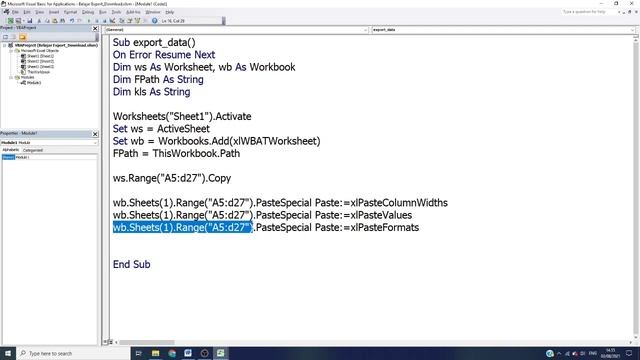Click the 'Set ws = ActiveSheet' line

[161, 129]
